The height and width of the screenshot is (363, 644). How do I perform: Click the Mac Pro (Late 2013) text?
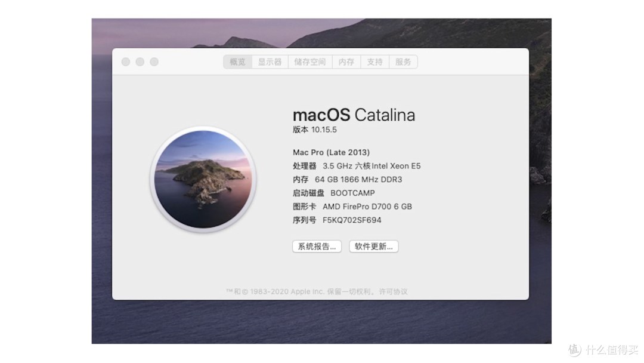click(331, 152)
